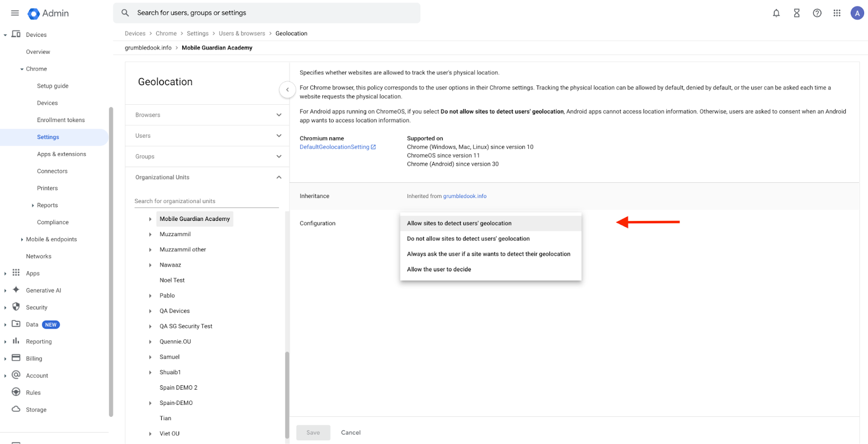Click the Reporting bar chart icon
The width and height of the screenshot is (868, 444).
point(16,341)
